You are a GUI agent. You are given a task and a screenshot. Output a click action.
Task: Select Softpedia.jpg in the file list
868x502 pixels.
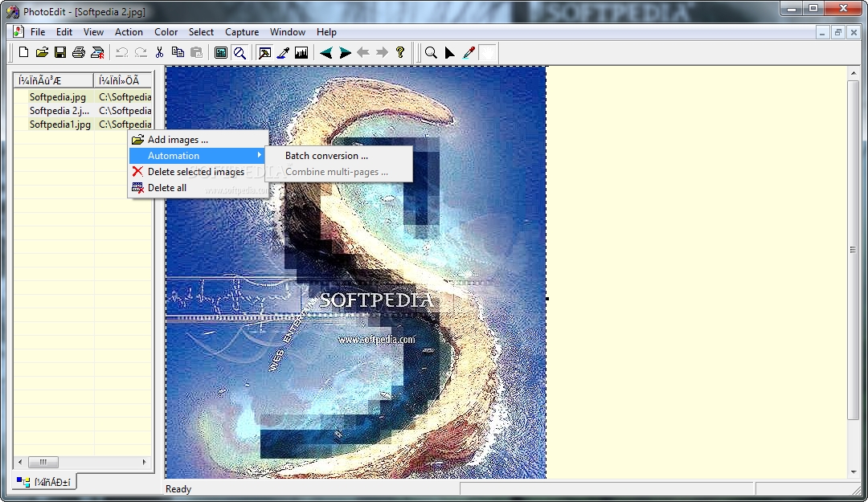(x=58, y=97)
